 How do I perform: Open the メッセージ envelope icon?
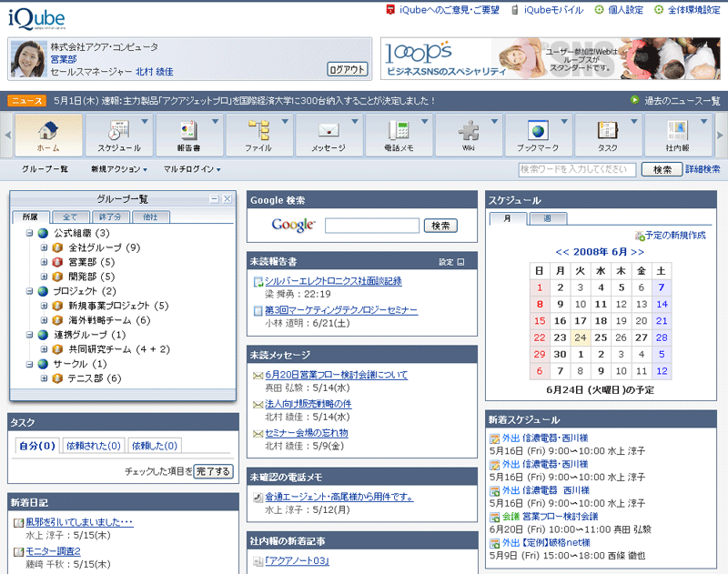coord(329,130)
